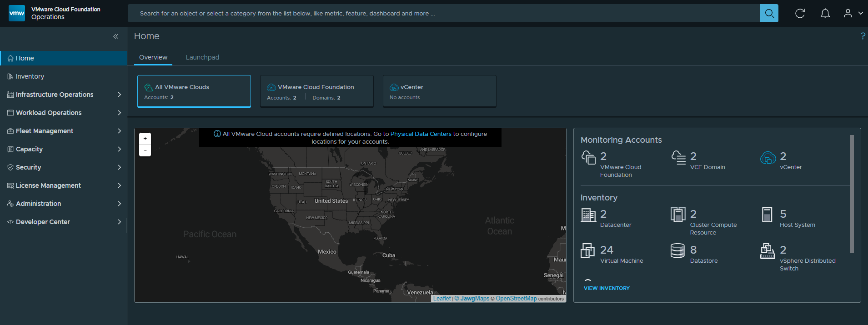Click the vSphere Distributed Switch icon
This screenshot has height=325, width=868.
768,251
